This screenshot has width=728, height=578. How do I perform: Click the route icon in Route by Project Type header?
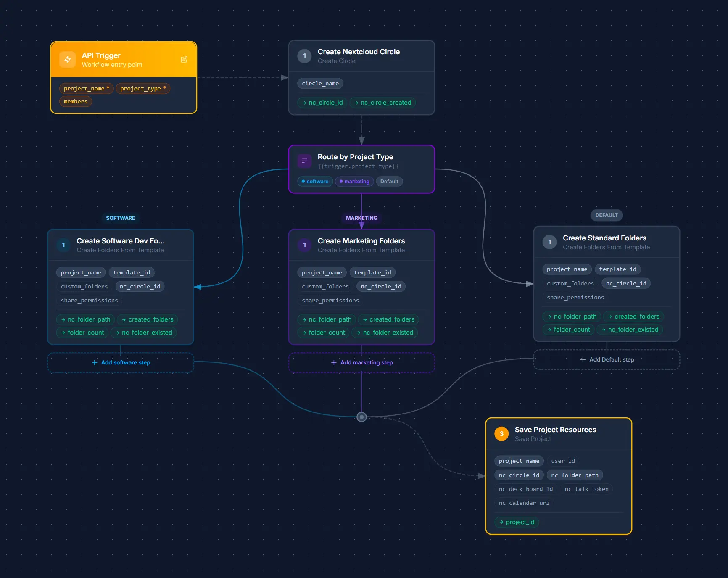(x=304, y=161)
